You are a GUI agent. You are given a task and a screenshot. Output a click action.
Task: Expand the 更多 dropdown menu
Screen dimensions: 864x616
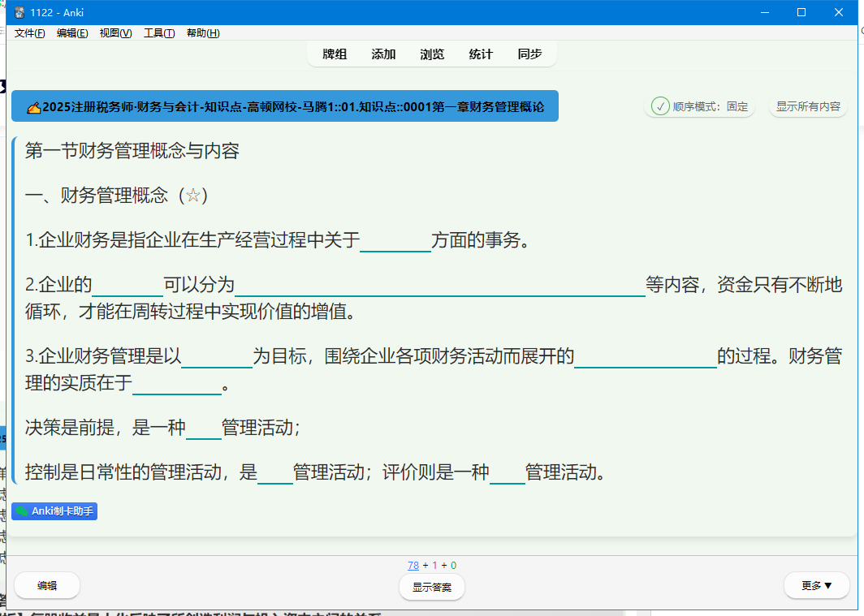pyautogui.click(x=817, y=586)
